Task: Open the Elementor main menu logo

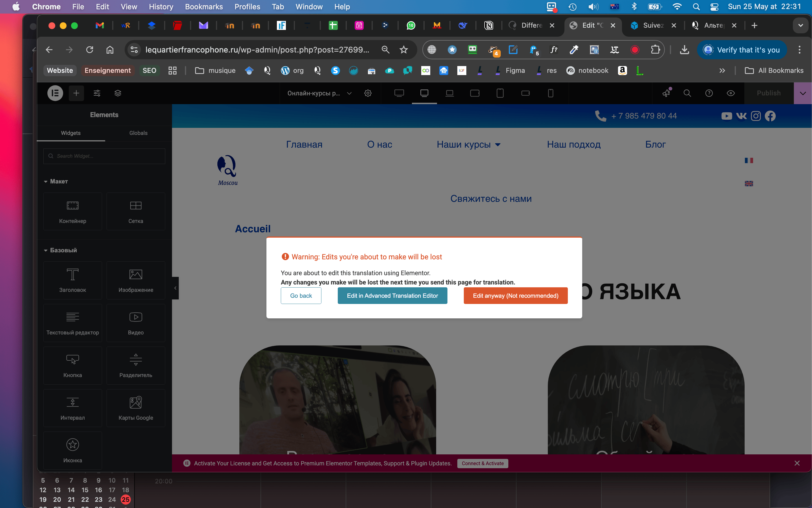Action: (x=55, y=93)
